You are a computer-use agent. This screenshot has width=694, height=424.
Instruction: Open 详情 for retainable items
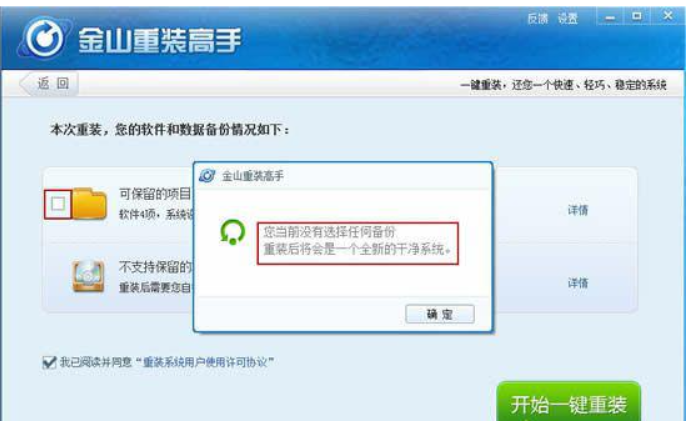(x=578, y=210)
